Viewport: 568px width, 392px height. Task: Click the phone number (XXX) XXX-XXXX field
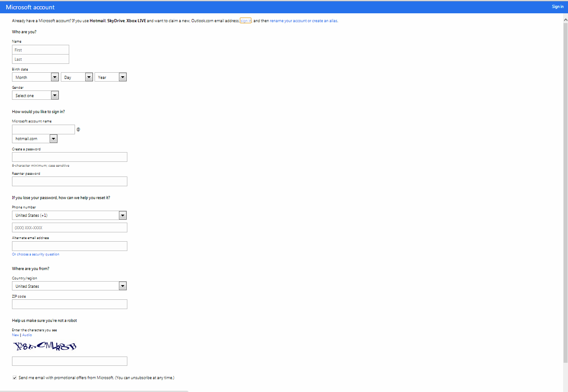[x=70, y=227]
